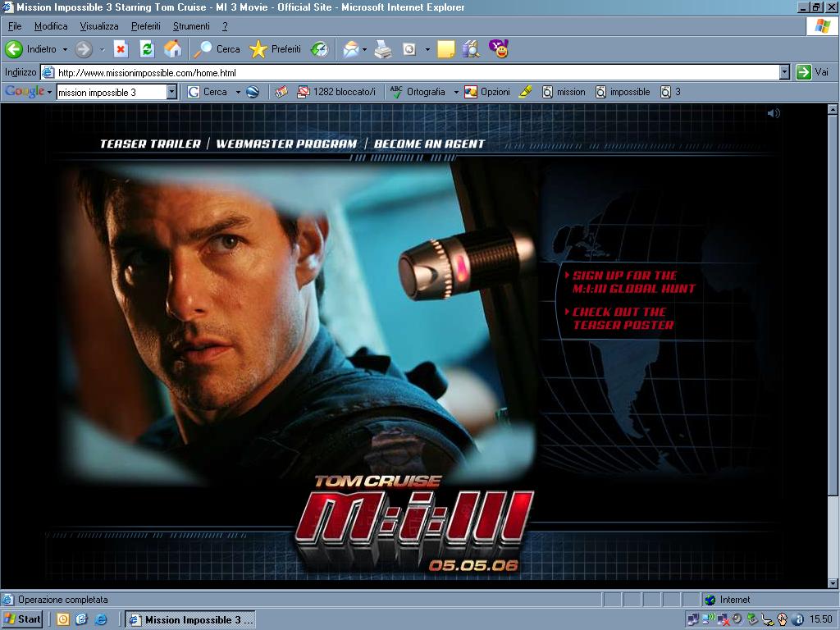The height and width of the screenshot is (630, 840).
Task: Open the Visualizza menu
Action: coord(99,26)
